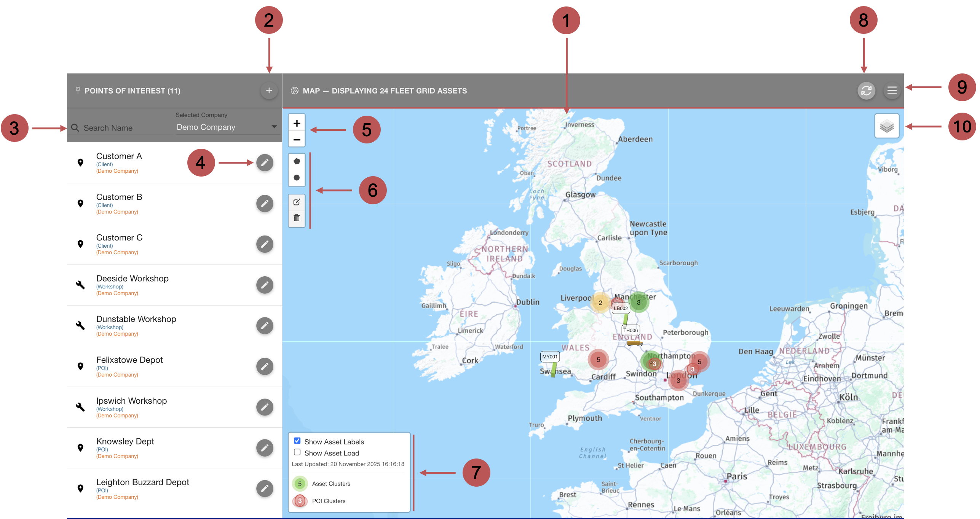Select the Ipswich Workshop list item

coord(131,401)
